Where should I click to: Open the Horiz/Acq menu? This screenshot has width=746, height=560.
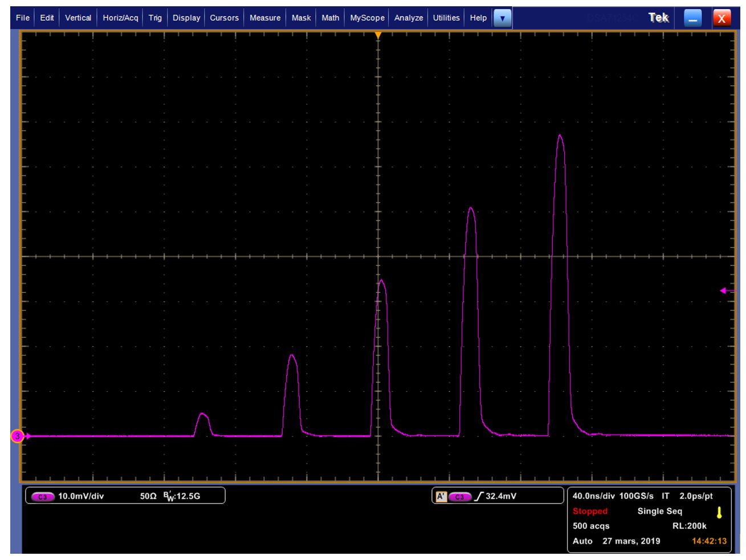click(120, 18)
